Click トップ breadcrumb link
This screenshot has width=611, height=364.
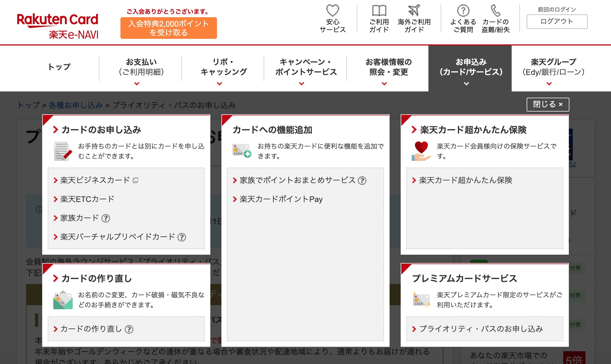29,105
